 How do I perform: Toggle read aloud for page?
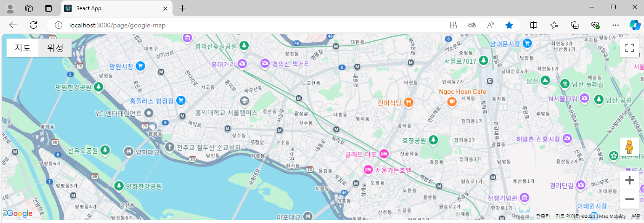491,25
